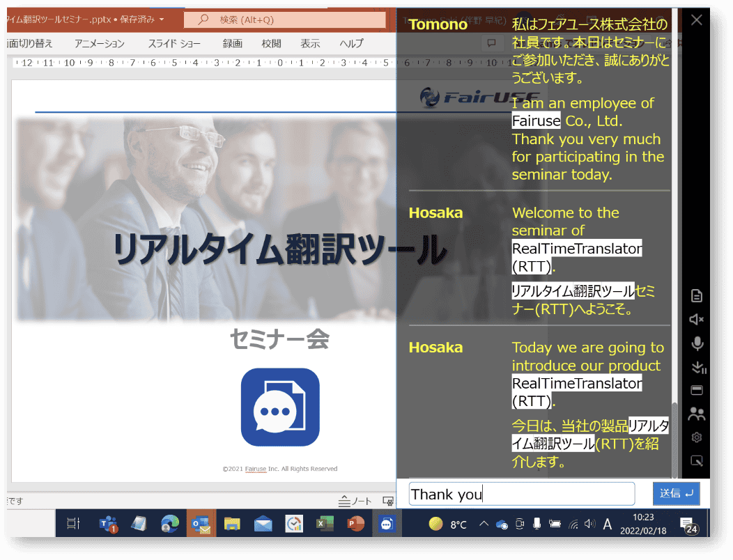The width and height of the screenshot is (733, 560).
Task: Click the ©2021 Fairuse Inc. copyright text
Action: click(x=280, y=468)
